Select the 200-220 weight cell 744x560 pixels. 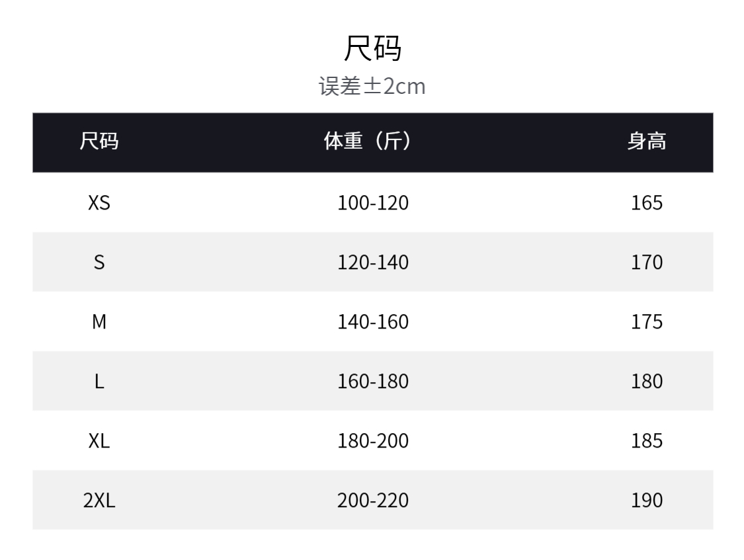click(x=373, y=500)
